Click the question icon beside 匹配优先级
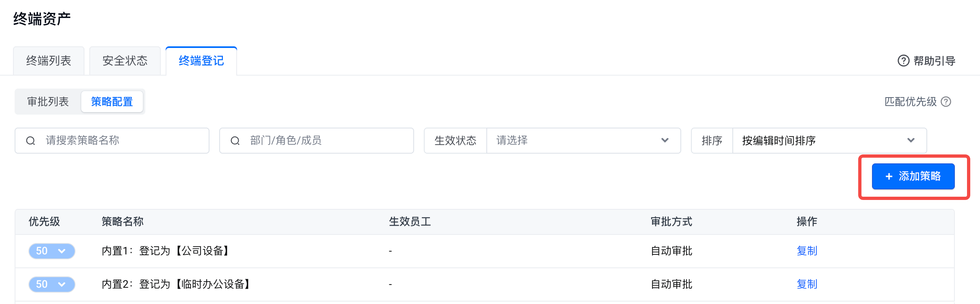The width and height of the screenshot is (980, 304). click(946, 102)
